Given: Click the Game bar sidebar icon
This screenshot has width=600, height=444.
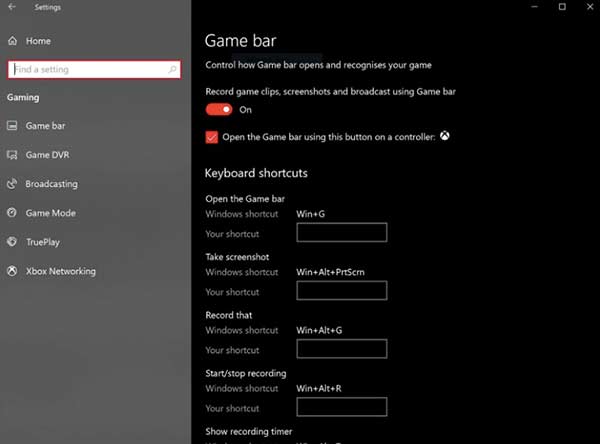Looking at the screenshot, I should 12,126.
